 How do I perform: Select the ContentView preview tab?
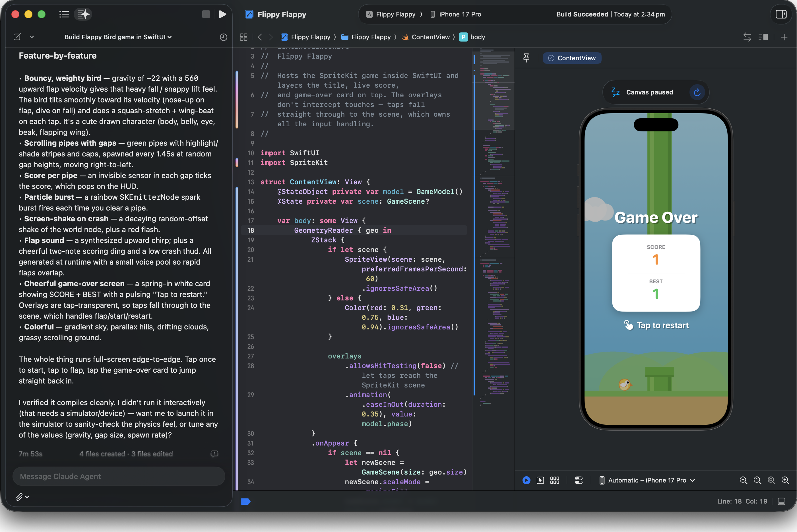tap(572, 58)
